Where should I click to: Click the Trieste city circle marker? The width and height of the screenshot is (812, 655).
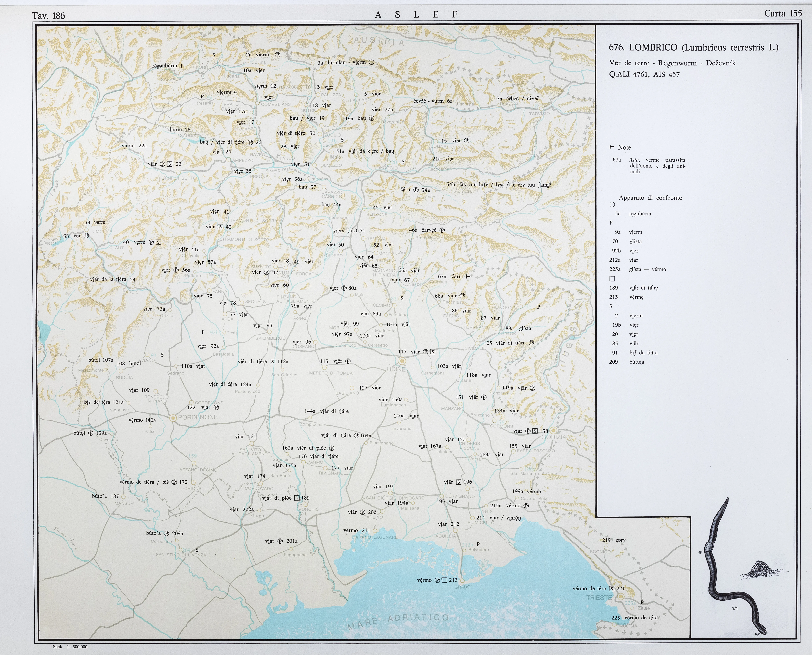coord(621,597)
